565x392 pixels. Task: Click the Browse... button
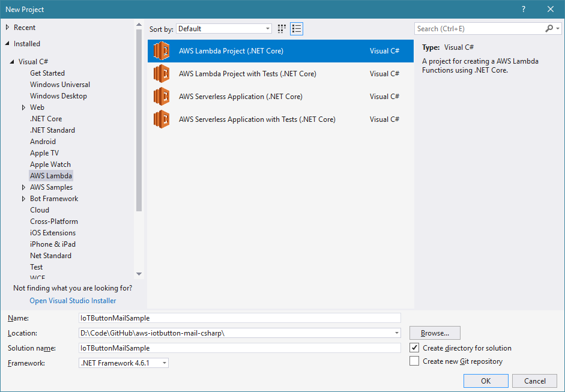[435, 333]
